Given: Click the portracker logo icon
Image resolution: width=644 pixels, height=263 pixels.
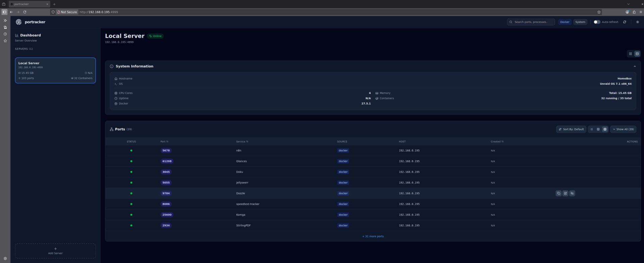Looking at the screenshot, I should tap(18, 22).
